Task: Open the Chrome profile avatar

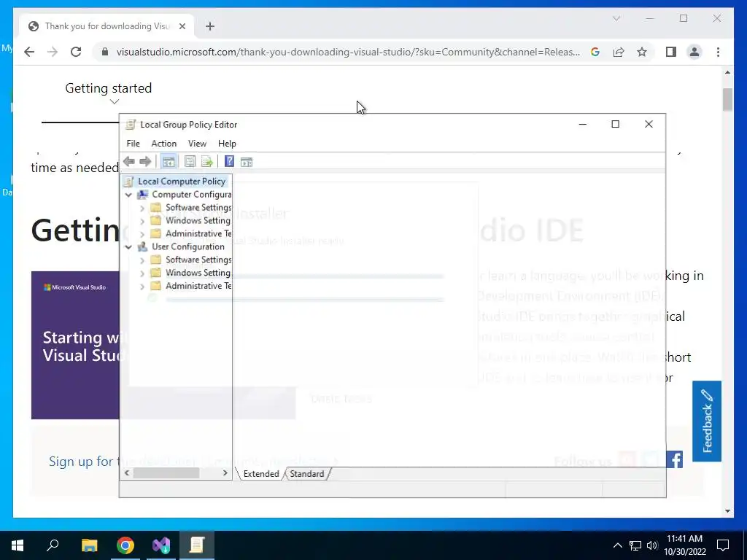Action: point(694,52)
